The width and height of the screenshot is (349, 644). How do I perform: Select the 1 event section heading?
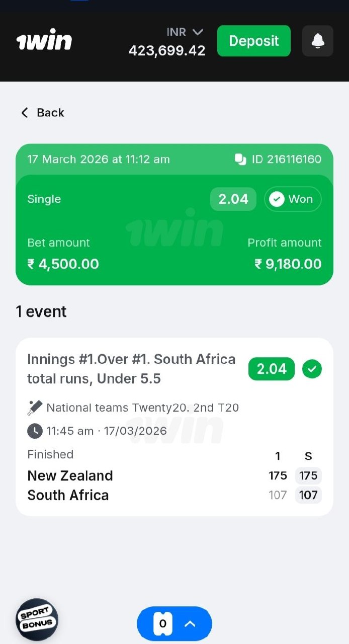pyautogui.click(x=41, y=312)
